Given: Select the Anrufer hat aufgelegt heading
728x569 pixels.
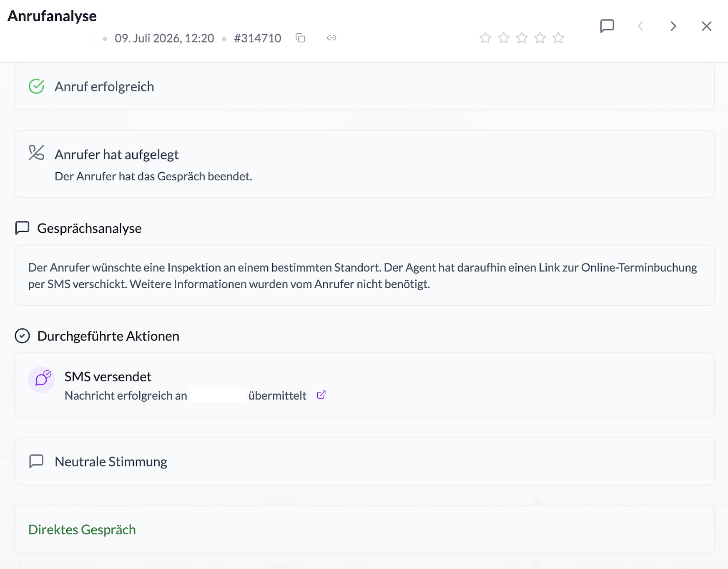Looking at the screenshot, I should pos(116,154).
